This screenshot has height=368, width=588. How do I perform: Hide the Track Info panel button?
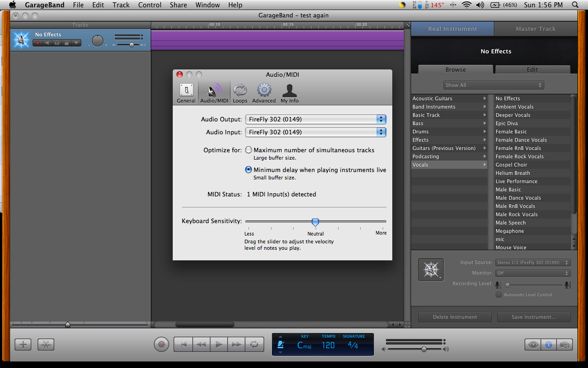coord(548,344)
